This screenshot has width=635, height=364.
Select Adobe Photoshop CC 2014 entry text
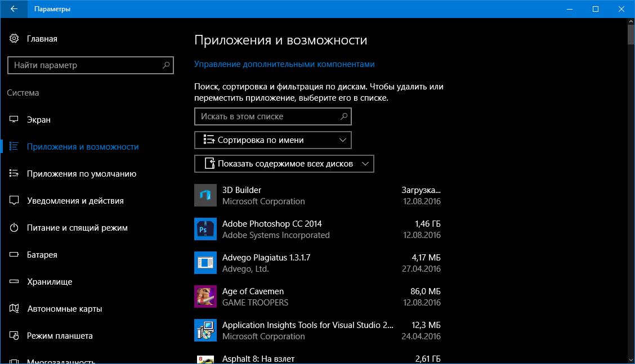pos(272,223)
